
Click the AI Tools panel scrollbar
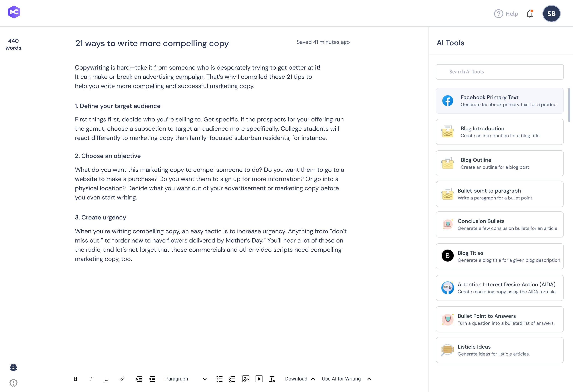tap(569, 105)
